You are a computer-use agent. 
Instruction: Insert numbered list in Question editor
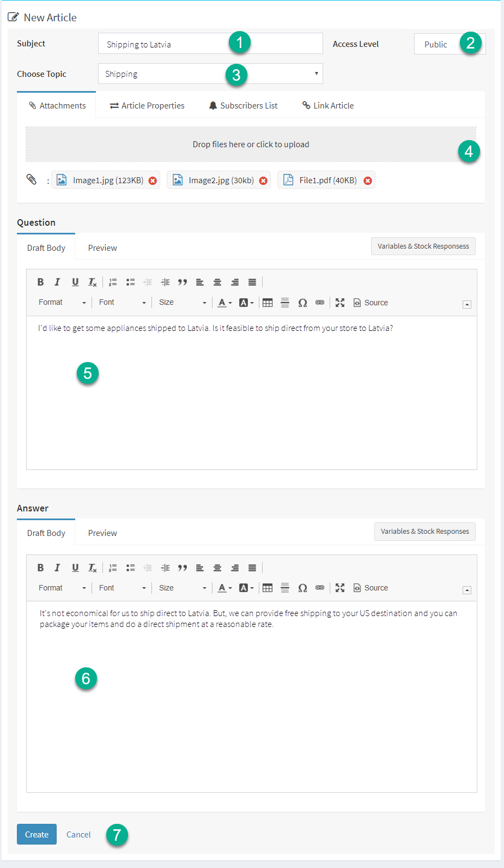click(x=113, y=282)
